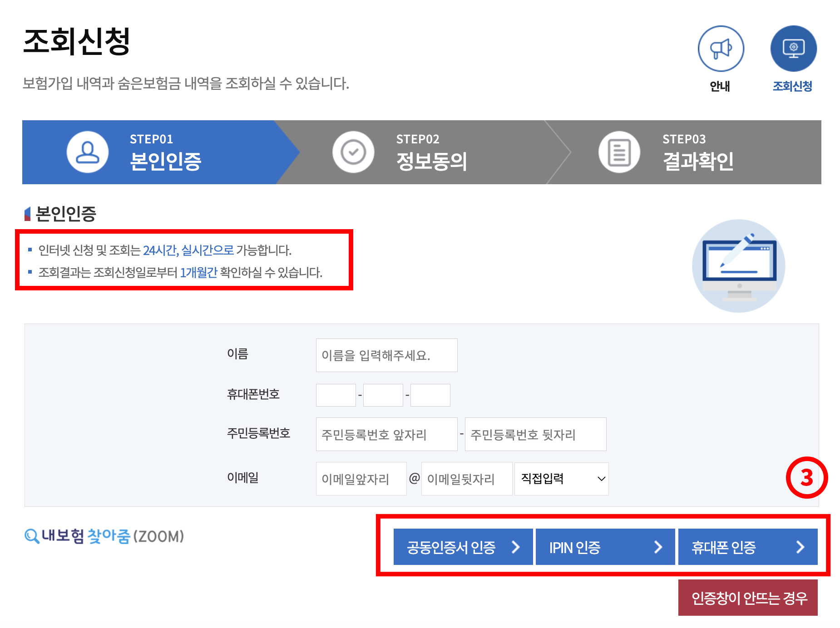Go to STEP02 정보동의 tab
Image resolution: width=840 pixels, height=628 pixels.
[x=422, y=152]
